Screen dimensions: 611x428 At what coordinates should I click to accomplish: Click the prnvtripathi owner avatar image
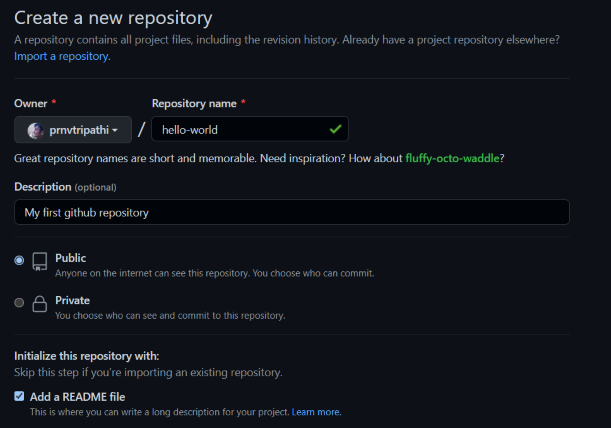pyautogui.click(x=35, y=130)
